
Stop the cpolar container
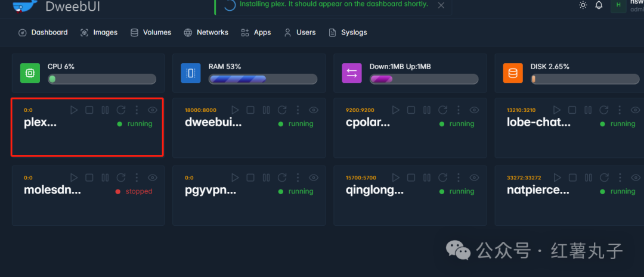[x=411, y=110]
